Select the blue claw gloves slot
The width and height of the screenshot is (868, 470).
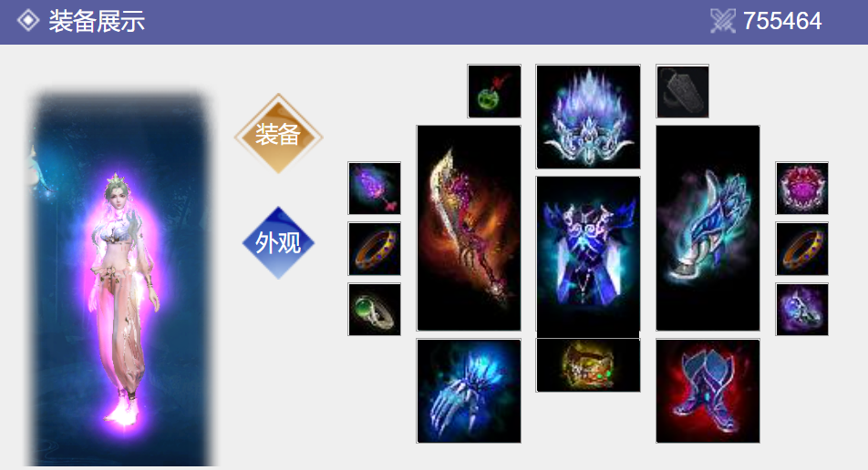[x=469, y=391]
